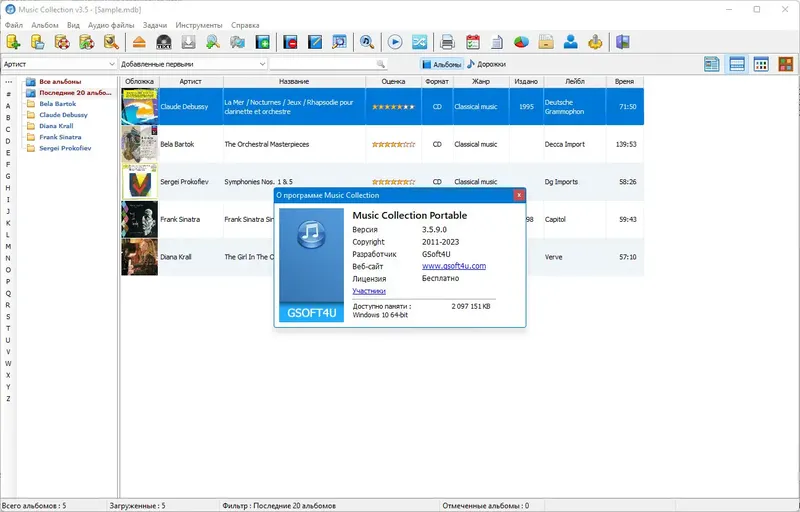The width and height of the screenshot is (800, 512).
Task: Open the Инструменты menu
Action: click(x=199, y=25)
